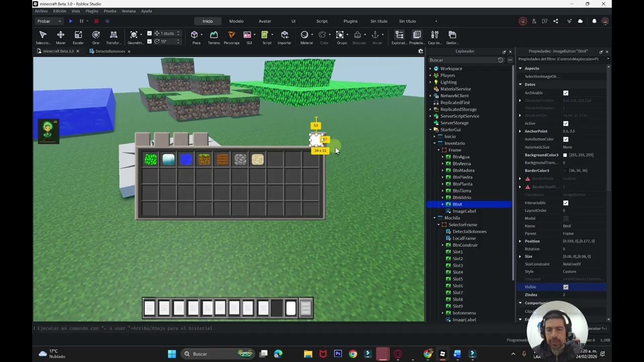Select ImageLabel under Inventario Frame
Screen dimensions: 644x362
[x=464, y=211]
